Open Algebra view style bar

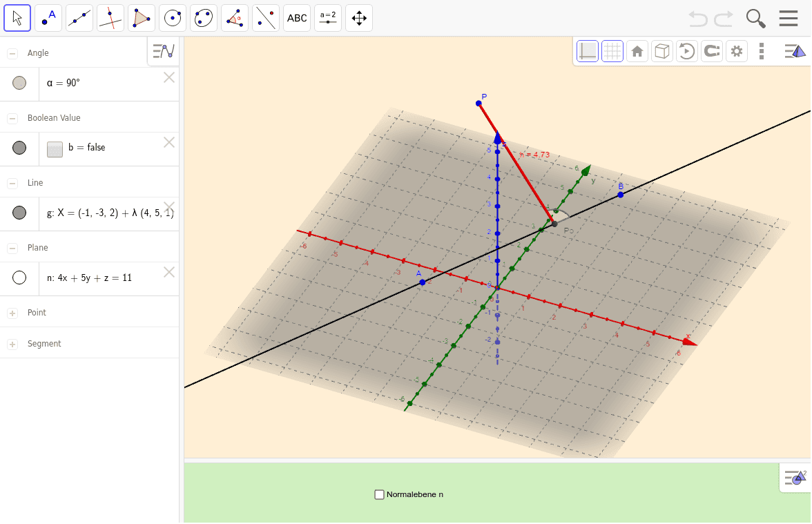(163, 51)
